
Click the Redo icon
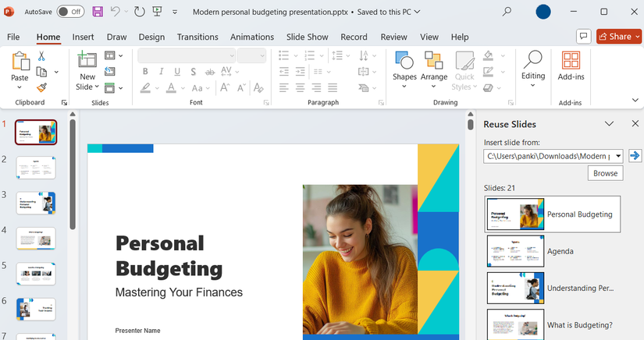click(140, 12)
